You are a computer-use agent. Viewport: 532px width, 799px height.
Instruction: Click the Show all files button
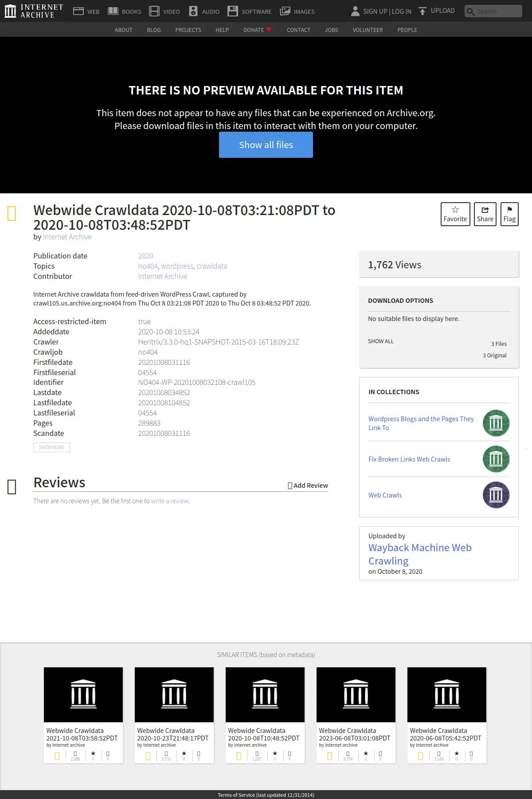(266, 145)
